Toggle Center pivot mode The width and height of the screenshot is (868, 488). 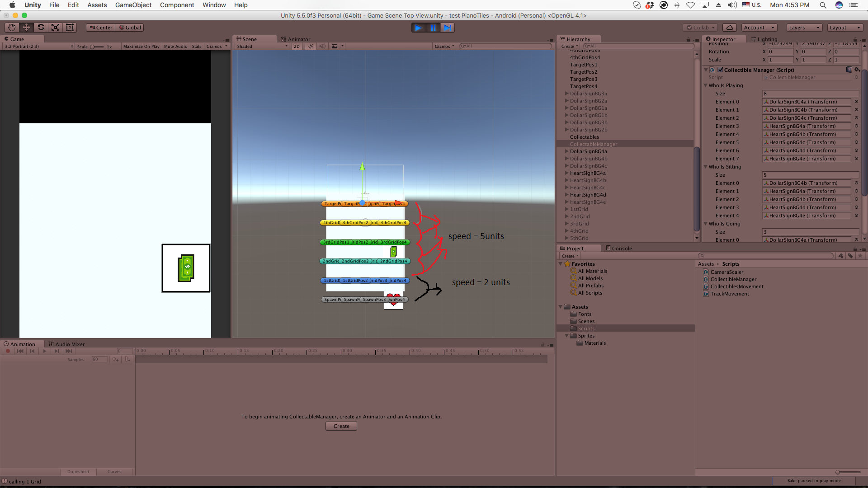click(x=101, y=28)
